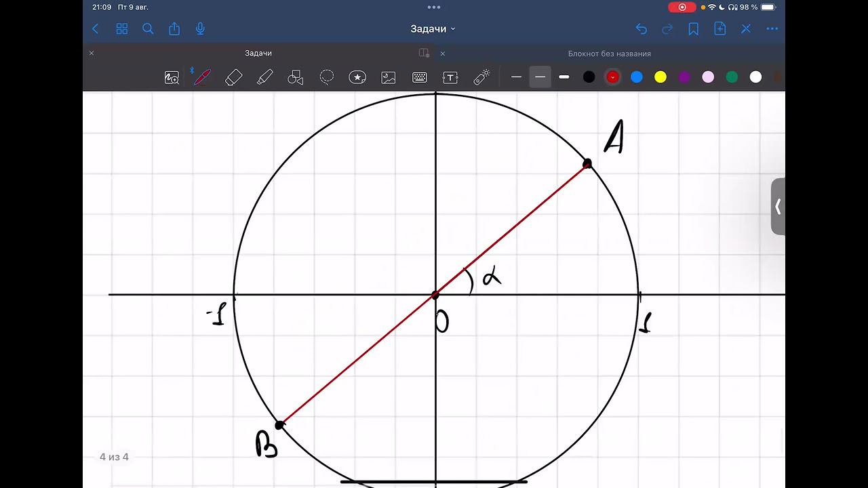Redo the undone action
Viewport: 868px width, 488px height.
pos(667,28)
